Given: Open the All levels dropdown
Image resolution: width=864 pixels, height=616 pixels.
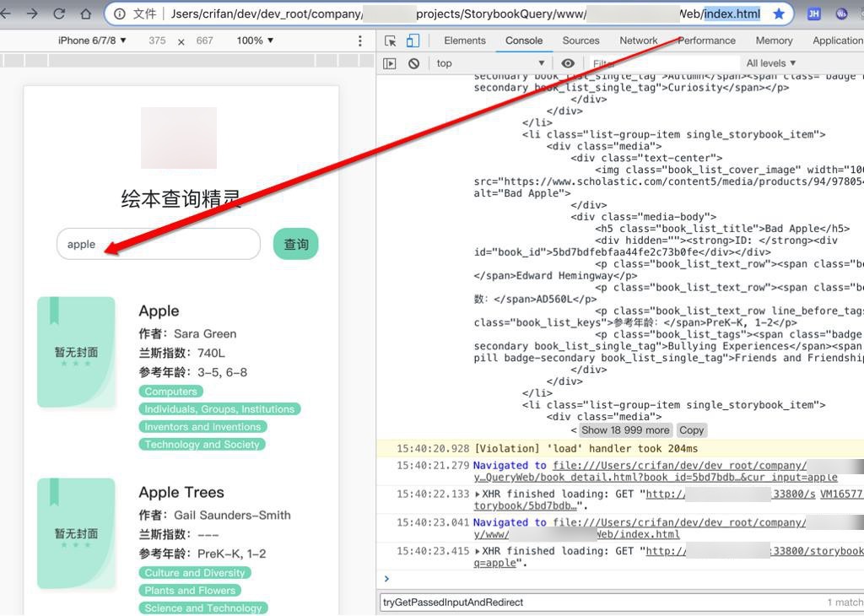Looking at the screenshot, I should (x=771, y=63).
